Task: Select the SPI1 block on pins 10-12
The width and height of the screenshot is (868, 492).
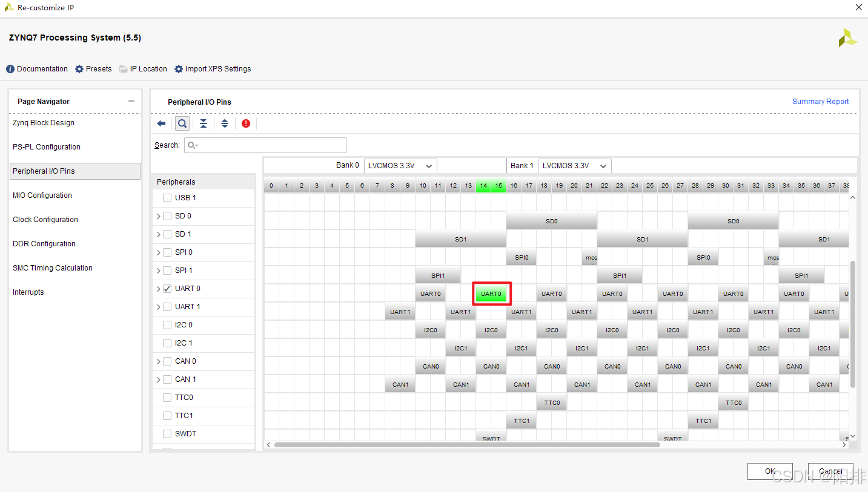Action: 438,275
